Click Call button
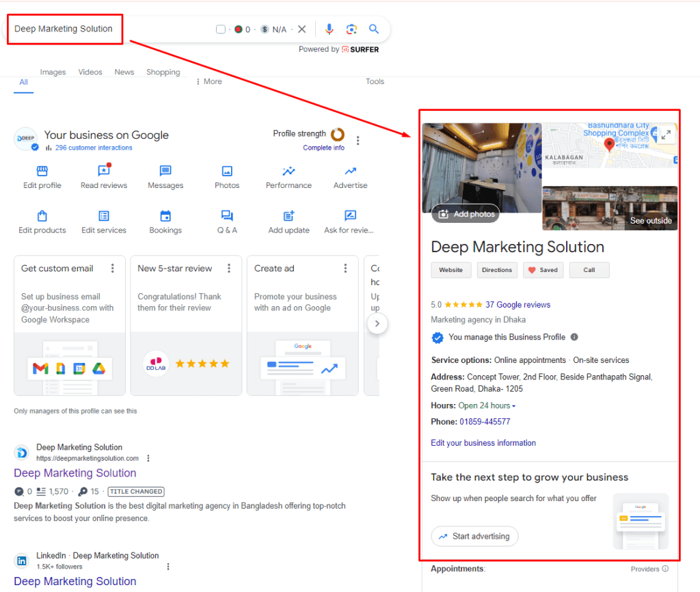The width and height of the screenshot is (700, 592). tap(589, 270)
